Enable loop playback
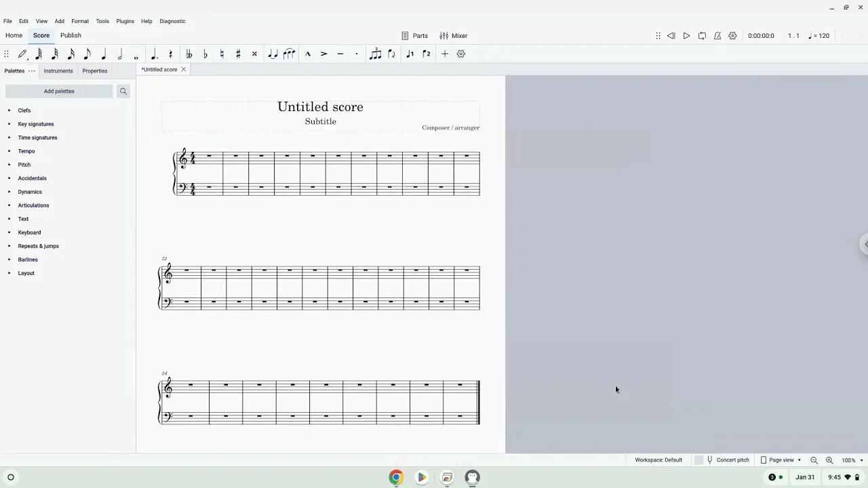Viewport: 868px width, 488px height. pos(702,35)
